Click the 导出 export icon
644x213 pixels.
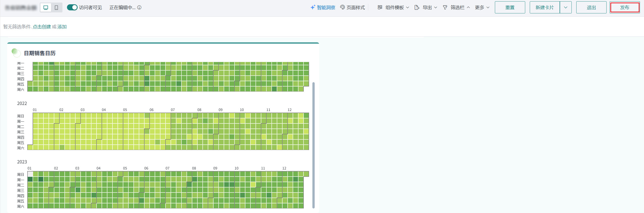417,8
